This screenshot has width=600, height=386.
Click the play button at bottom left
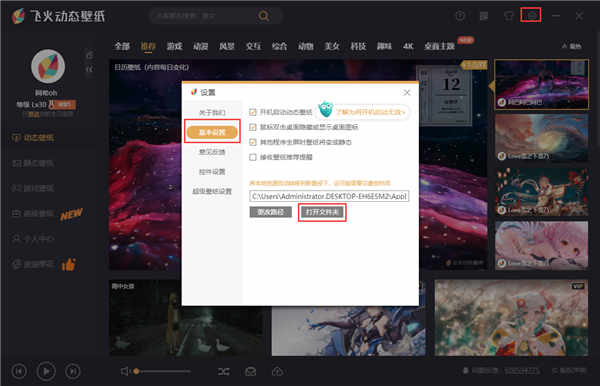tap(46, 371)
